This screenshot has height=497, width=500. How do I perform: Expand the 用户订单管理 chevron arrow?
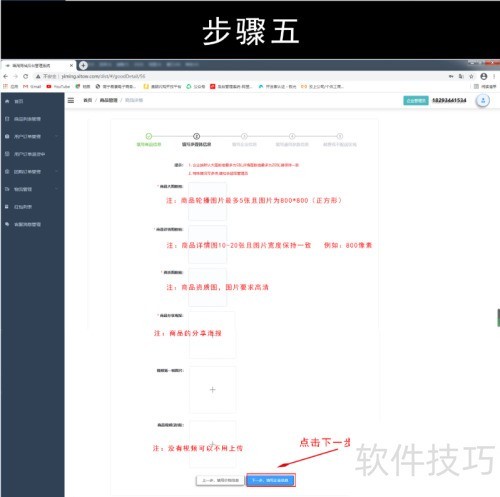tap(56, 136)
